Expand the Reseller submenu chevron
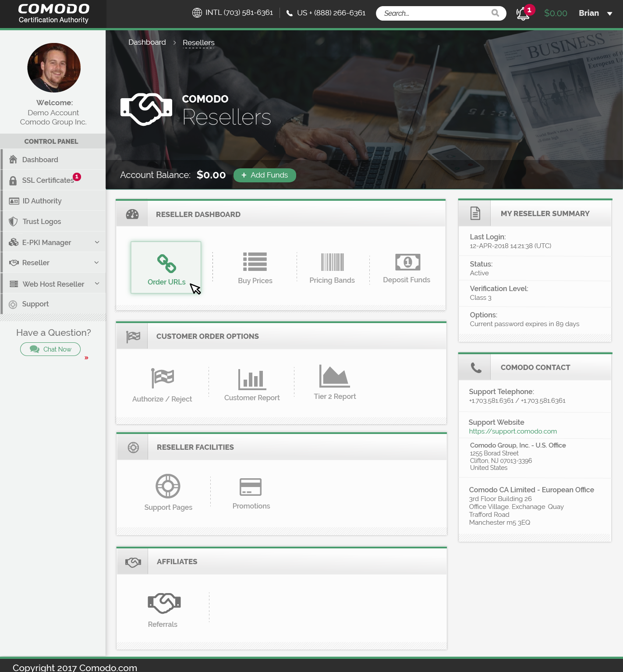Viewport: 623px width, 672px height. [96, 262]
